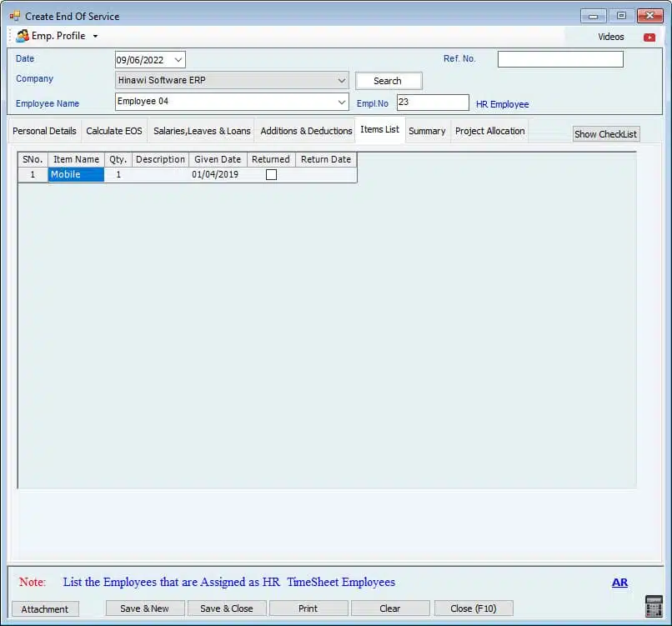Image resolution: width=672 pixels, height=626 pixels.
Task: Click the Show CheckList button
Action: tap(606, 134)
